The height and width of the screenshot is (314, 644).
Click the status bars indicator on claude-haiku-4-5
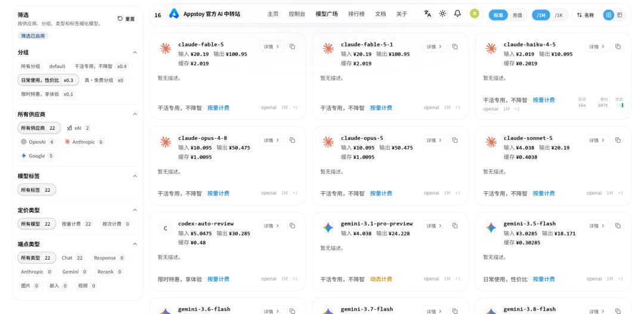[620, 105]
